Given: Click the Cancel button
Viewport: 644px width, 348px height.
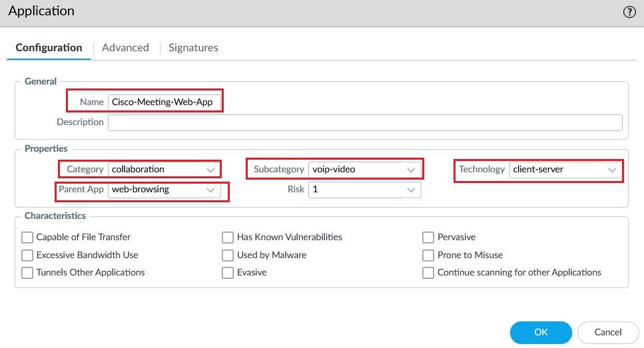Looking at the screenshot, I should [608, 333].
